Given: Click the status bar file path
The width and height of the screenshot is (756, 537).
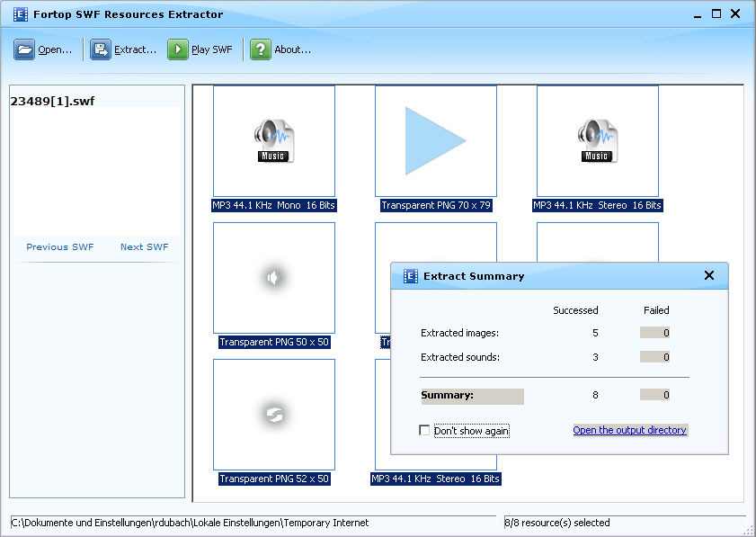Looking at the screenshot, I should pos(253,523).
